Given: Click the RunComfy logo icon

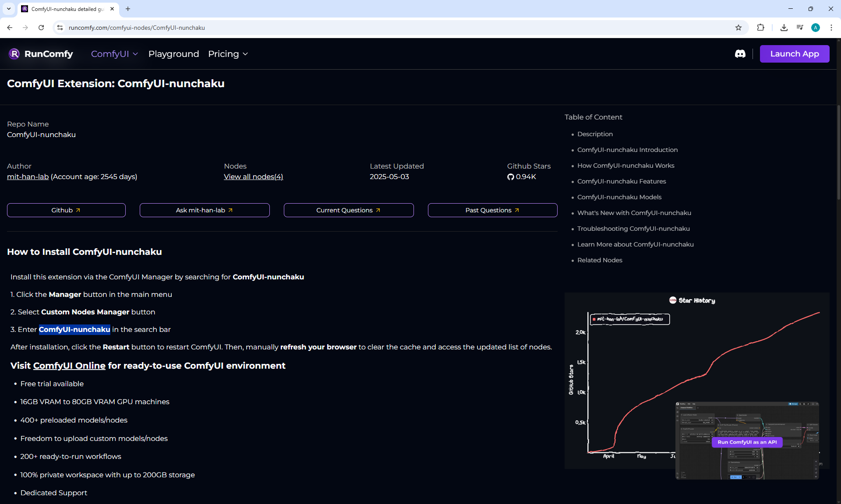Looking at the screenshot, I should click(x=14, y=54).
